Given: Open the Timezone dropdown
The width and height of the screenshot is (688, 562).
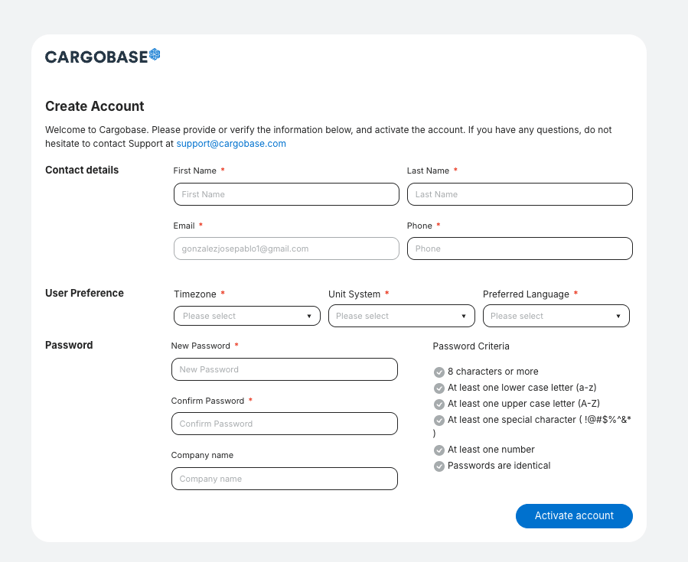Looking at the screenshot, I should tap(247, 316).
